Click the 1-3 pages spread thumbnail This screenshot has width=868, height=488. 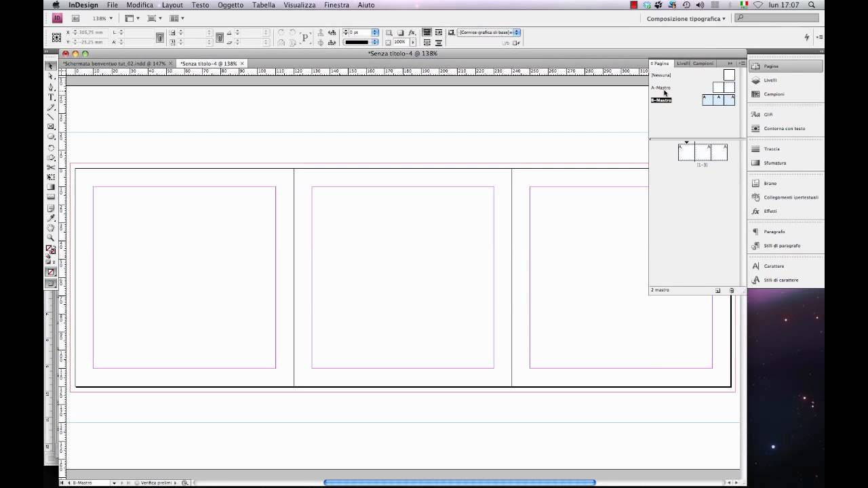(703, 152)
